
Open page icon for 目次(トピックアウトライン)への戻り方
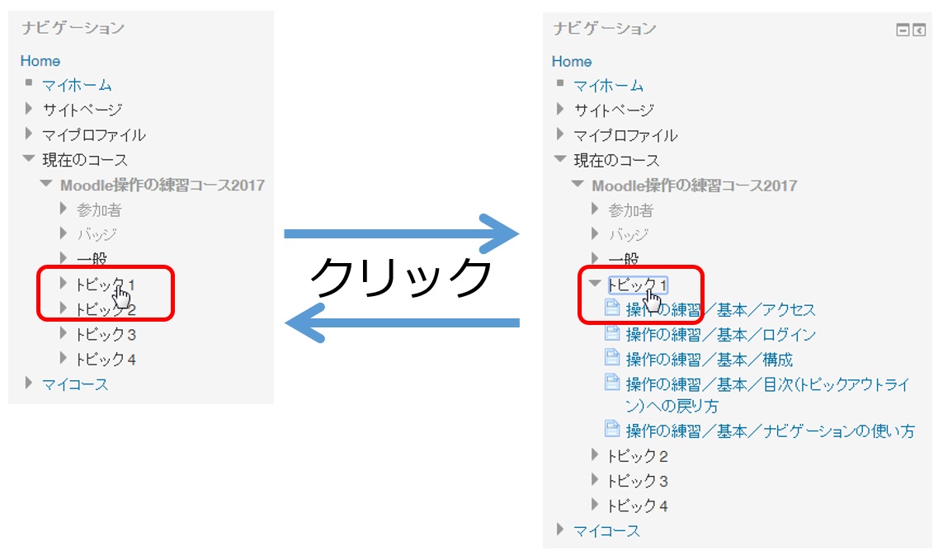[612, 383]
